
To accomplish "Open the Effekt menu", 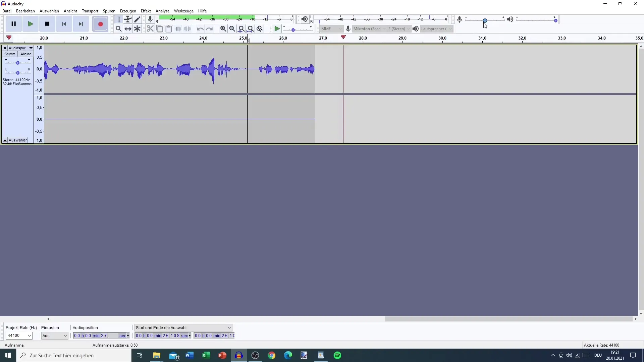I will 146,11.
